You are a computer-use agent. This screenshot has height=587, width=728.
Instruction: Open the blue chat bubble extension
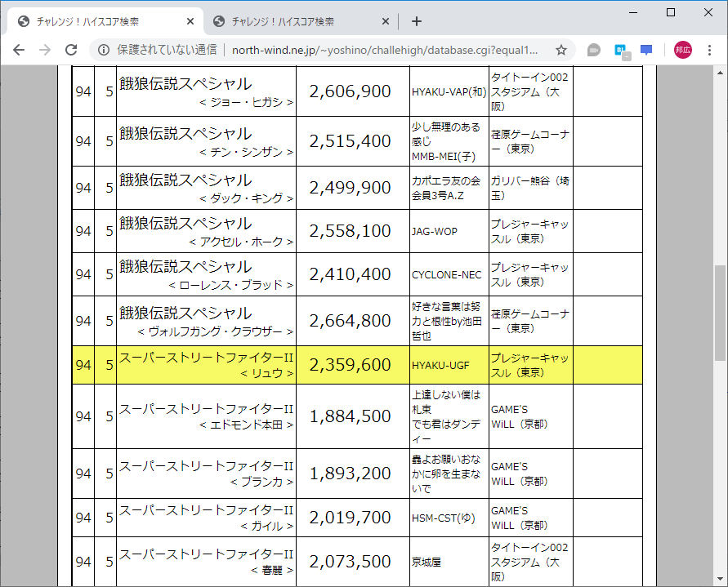click(646, 50)
